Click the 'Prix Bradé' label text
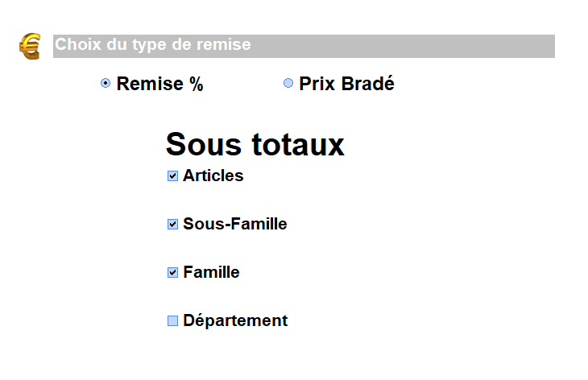 346,84
